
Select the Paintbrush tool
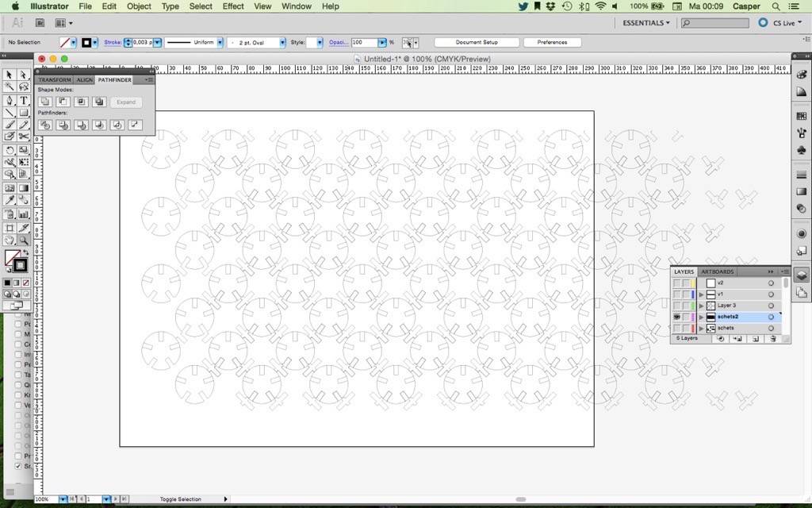coord(10,125)
